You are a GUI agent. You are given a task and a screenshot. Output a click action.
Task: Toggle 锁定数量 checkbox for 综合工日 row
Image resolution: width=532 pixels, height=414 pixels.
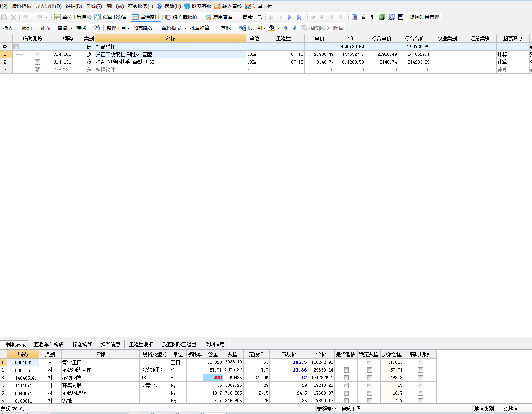pyautogui.click(x=369, y=362)
